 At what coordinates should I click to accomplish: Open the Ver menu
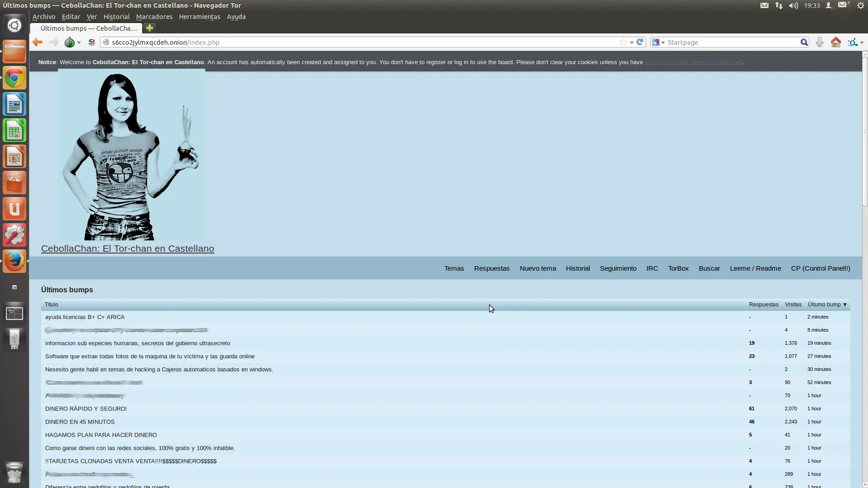[x=92, y=17]
